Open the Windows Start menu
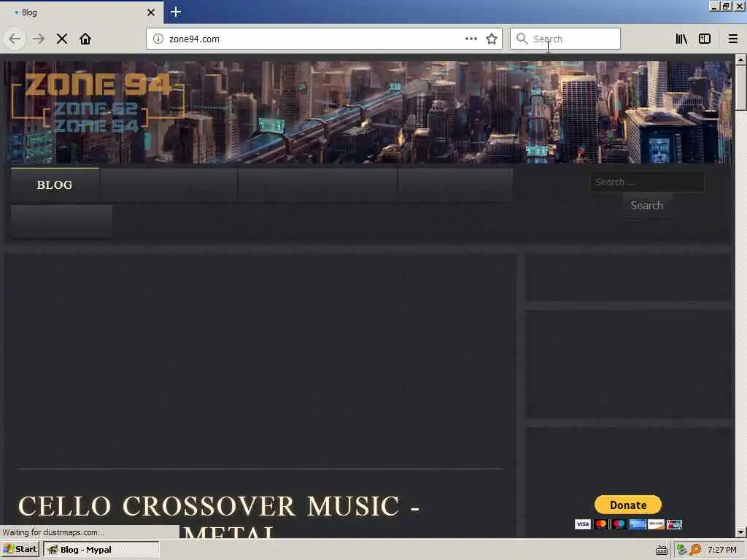Screen dimensions: 747x560 [20, 549]
